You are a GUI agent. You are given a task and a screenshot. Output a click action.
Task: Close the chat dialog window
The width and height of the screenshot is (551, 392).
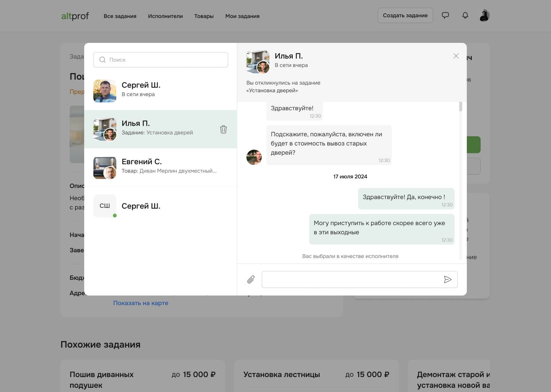456,56
